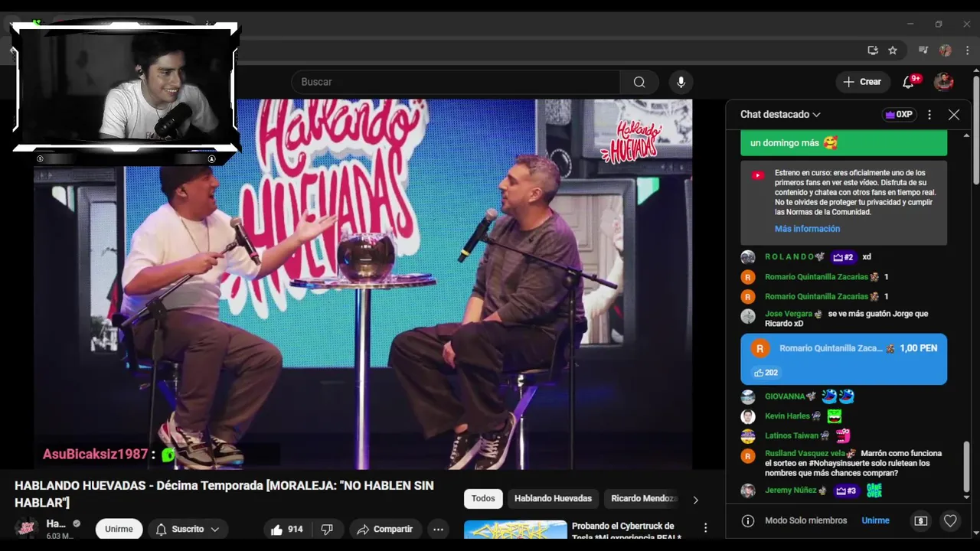Click the #3 member badge by Jeremy Núñez
The height and width of the screenshot is (551, 980).
(846, 491)
